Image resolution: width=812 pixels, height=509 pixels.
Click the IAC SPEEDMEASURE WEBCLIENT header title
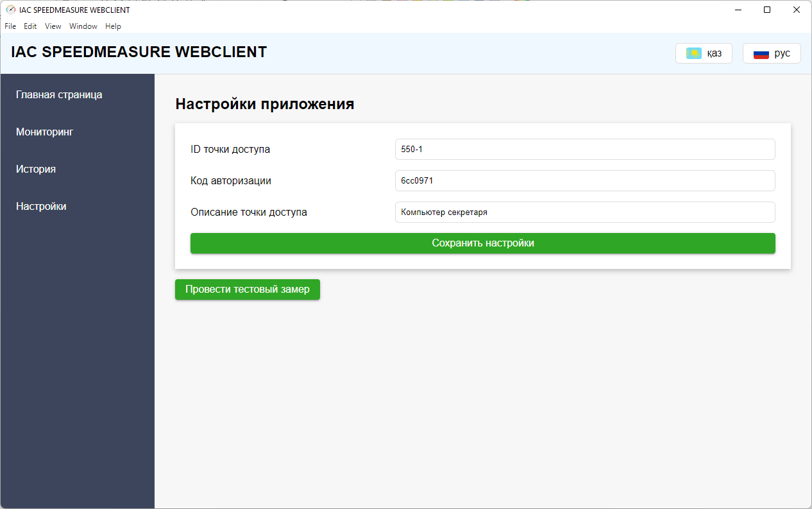point(139,52)
